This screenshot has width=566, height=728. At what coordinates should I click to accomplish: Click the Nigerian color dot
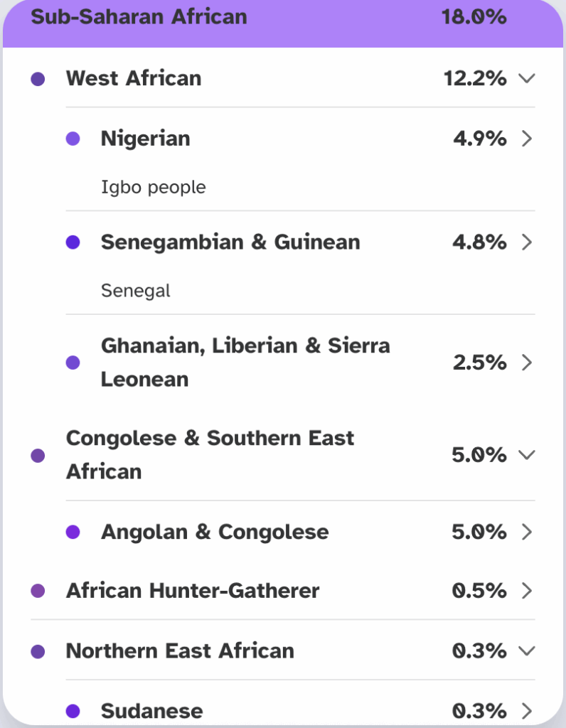[x=73, y=139]
